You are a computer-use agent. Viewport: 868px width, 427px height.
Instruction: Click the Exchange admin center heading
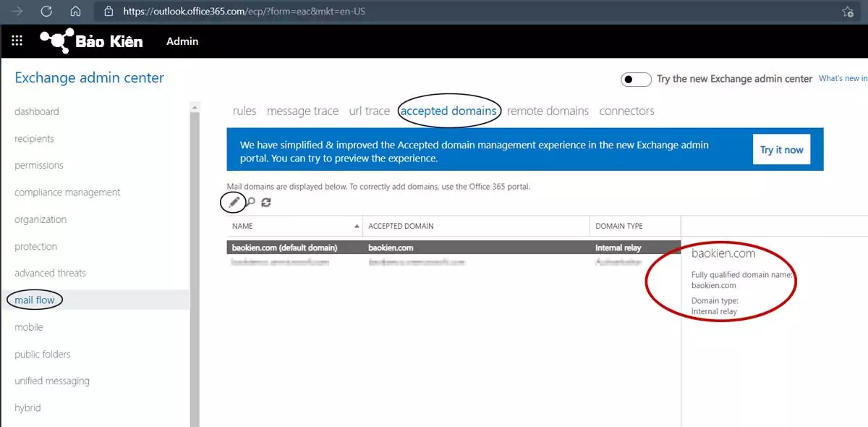(x=90, y=78)
